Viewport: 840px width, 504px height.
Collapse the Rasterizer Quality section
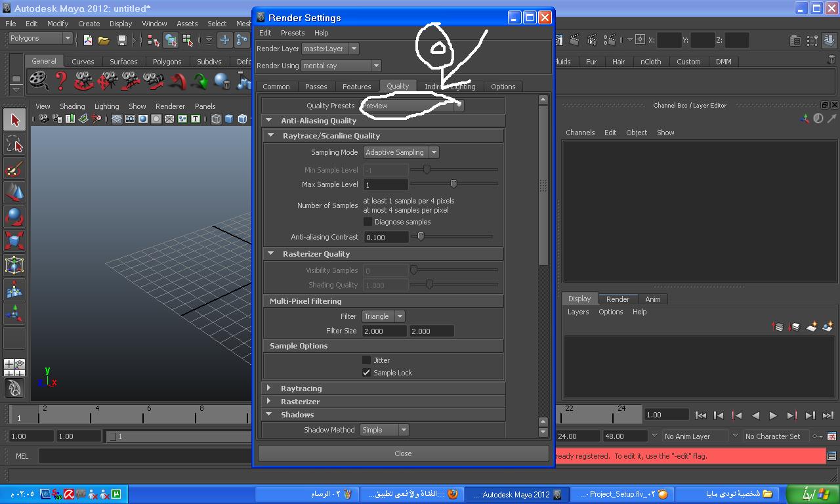pyautogui.click(x=270, y=254)
